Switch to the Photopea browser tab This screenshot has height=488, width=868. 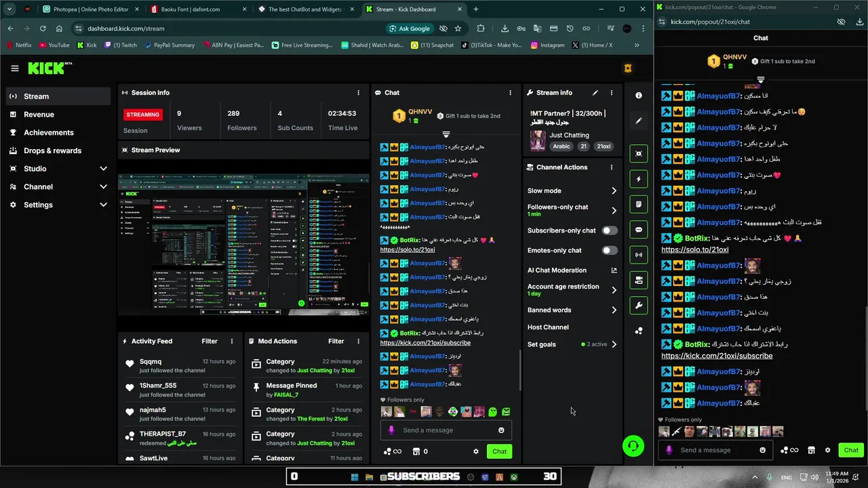(x=90, y=9)
